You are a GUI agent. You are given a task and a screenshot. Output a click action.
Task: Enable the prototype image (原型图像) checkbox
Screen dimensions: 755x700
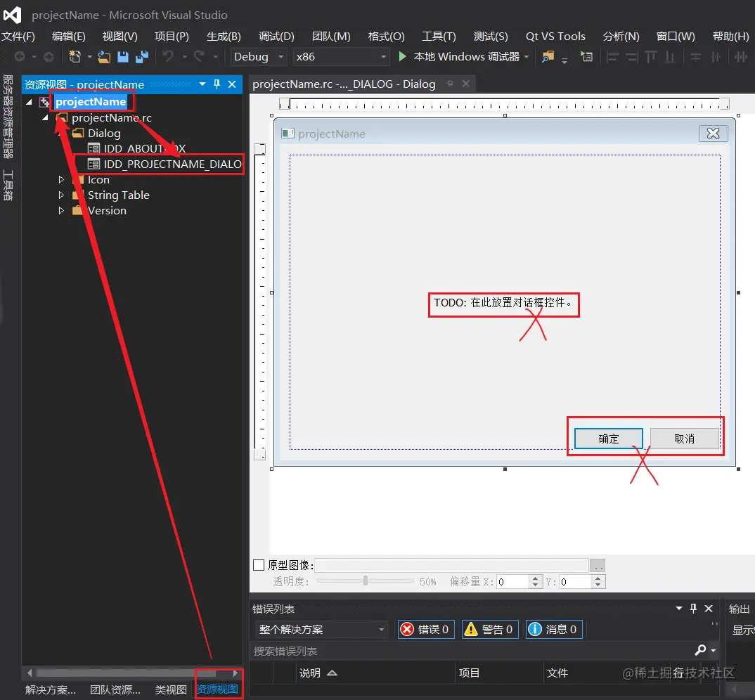coord(259,565)
